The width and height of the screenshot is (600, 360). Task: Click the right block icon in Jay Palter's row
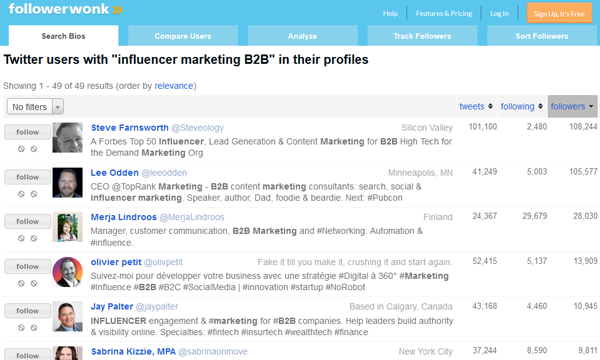(34, 328)
